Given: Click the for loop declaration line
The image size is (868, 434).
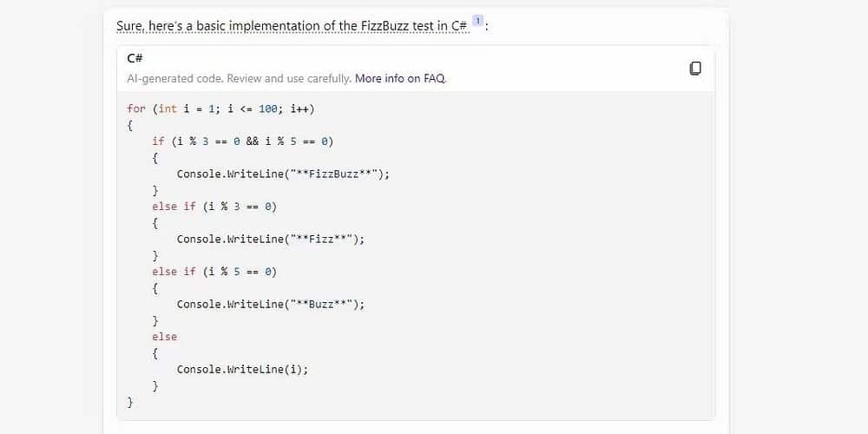Looking at the screenshot, I should click(x=220, y=108).
